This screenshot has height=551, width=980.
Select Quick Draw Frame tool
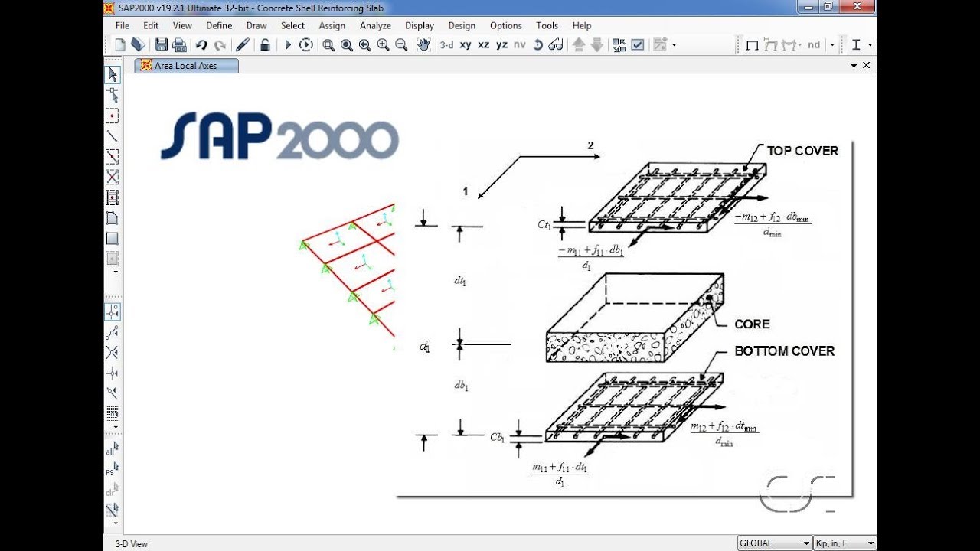[113, 157]
